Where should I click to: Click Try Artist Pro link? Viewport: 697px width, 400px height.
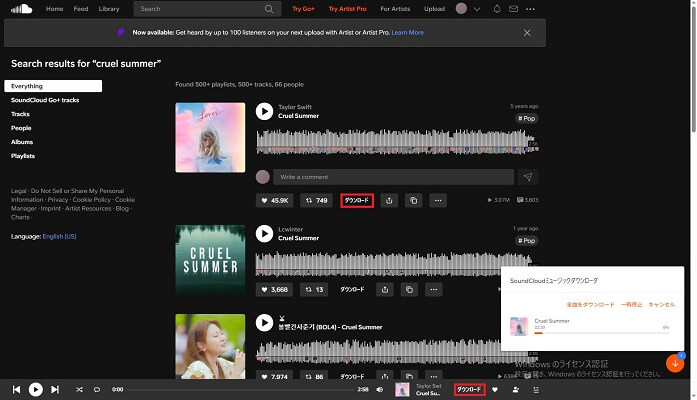pyautogui.click(x=347, y=8)
